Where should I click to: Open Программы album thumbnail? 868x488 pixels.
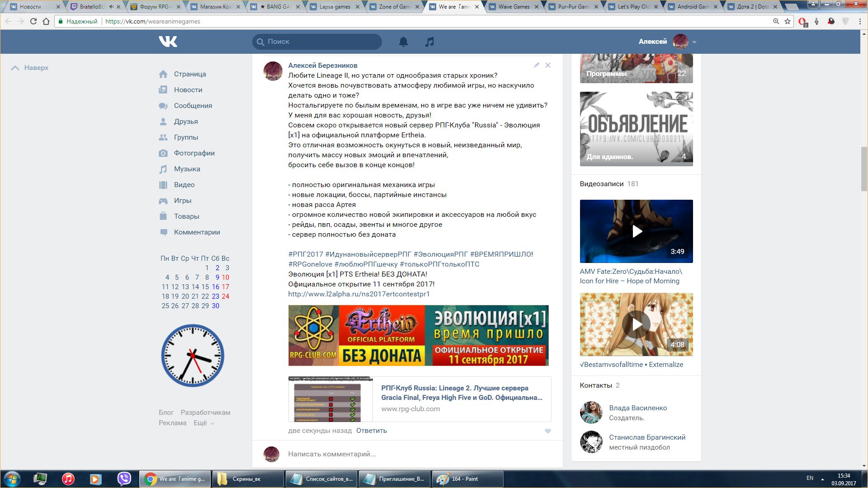[637, 69]
